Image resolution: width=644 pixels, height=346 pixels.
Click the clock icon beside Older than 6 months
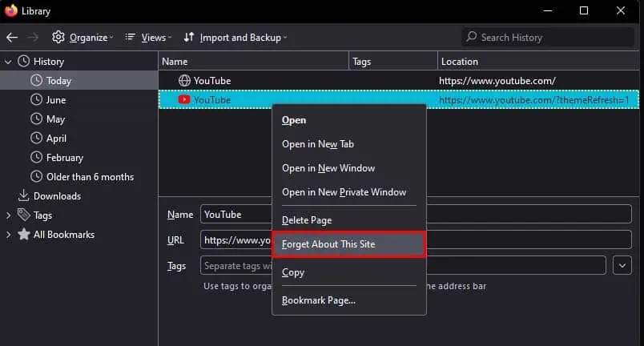click(37, 176)
